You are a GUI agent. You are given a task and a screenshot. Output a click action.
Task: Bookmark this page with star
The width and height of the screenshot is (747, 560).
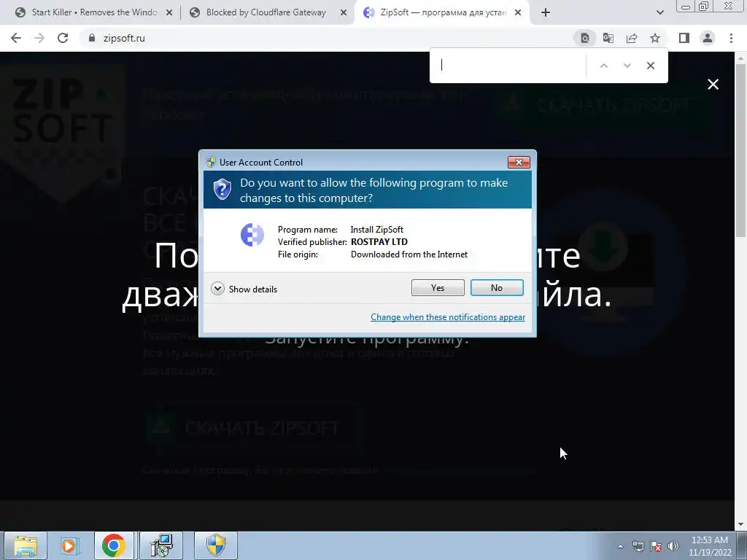pos(655,38)
